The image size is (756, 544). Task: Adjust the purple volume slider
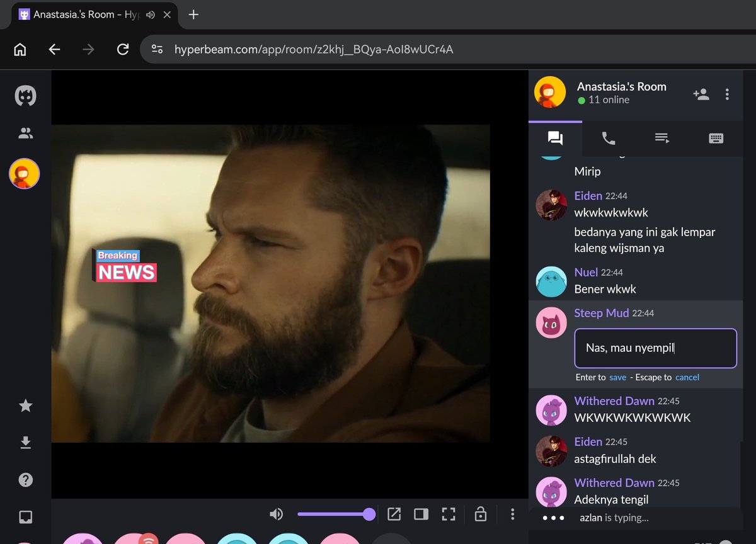336,514
